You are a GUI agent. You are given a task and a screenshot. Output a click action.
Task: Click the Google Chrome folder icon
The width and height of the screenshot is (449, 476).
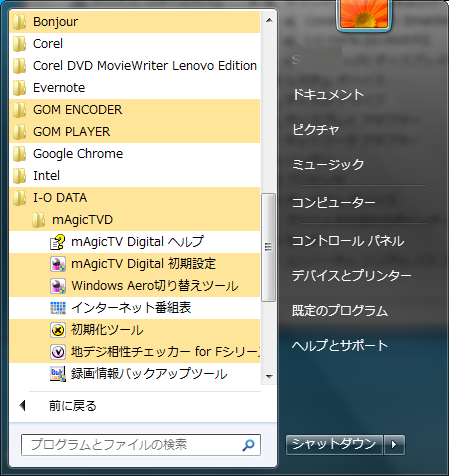click(19, 154)
